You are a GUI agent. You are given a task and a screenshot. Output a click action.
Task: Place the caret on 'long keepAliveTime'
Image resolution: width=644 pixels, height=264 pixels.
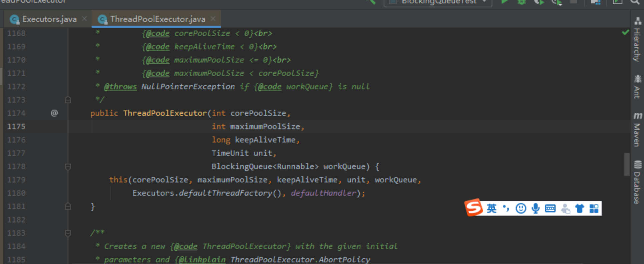[254, 140]
